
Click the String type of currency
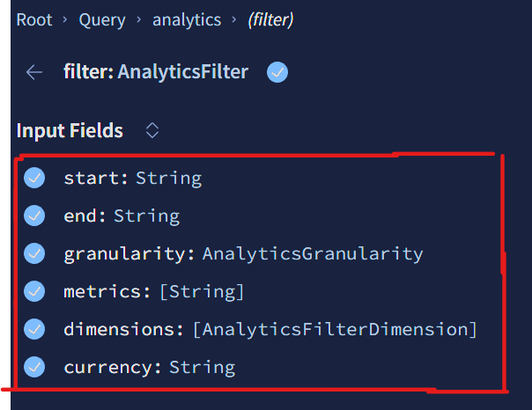202,367
